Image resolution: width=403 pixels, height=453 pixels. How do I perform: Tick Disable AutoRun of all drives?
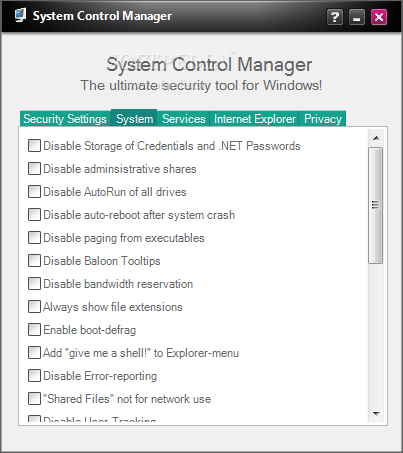(x=34, y=192)
